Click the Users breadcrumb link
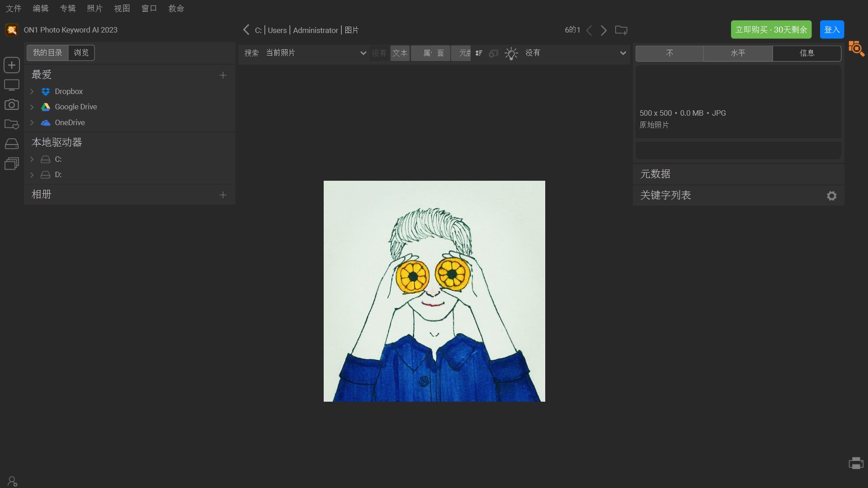Viewport: 868px width, 488px height. 277,30
